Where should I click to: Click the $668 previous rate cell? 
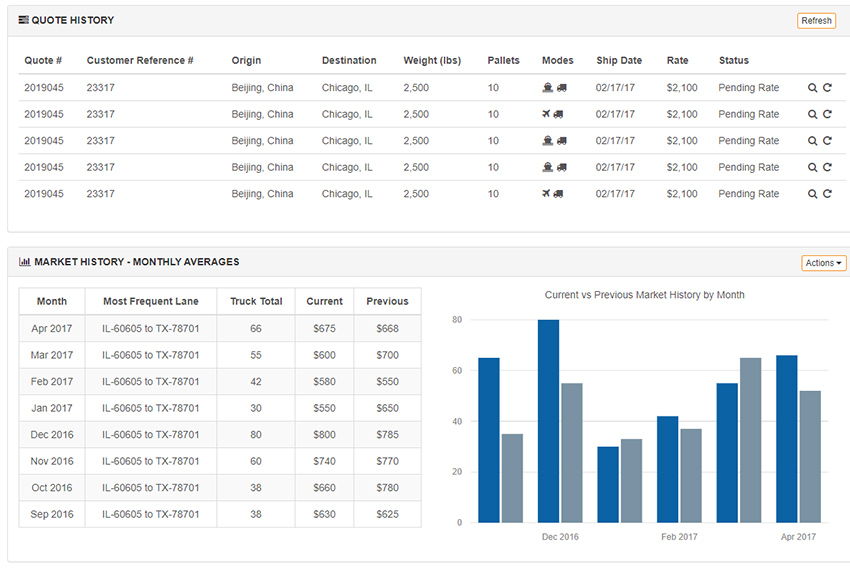[x=387, y=328]
